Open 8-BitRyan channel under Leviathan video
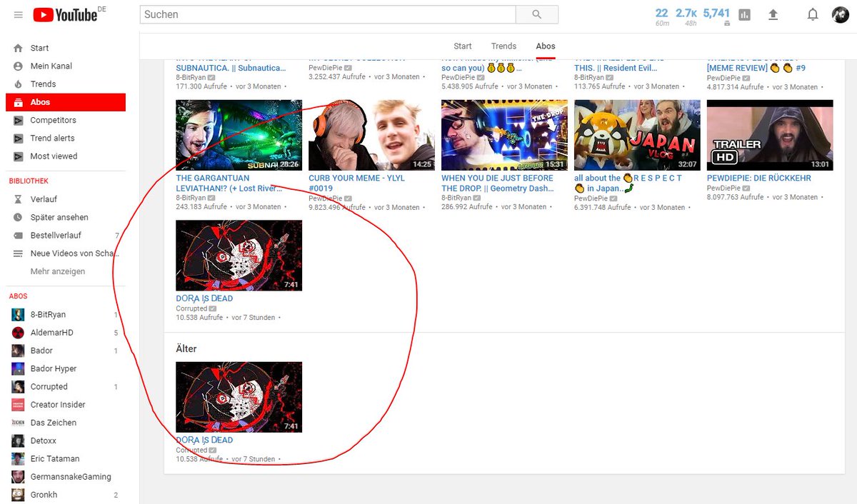The width and height of the screenshot is (857, 504). (191, 198)
